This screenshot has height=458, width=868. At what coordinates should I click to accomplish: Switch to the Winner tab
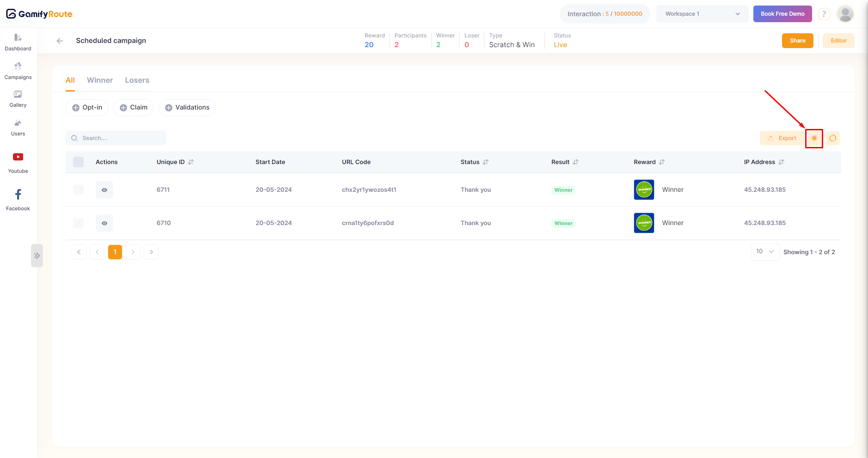point(100,80)
